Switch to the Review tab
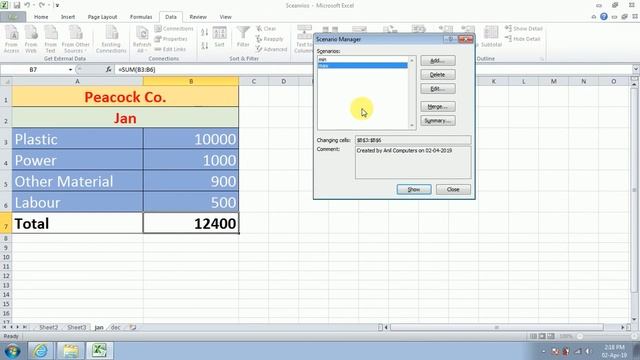640x360 pixels. 198,17
